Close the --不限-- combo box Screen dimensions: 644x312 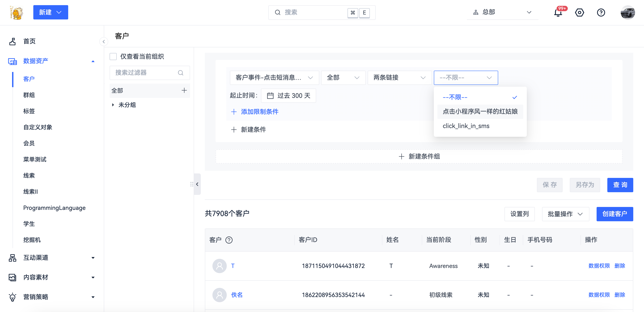click(466, 78)
